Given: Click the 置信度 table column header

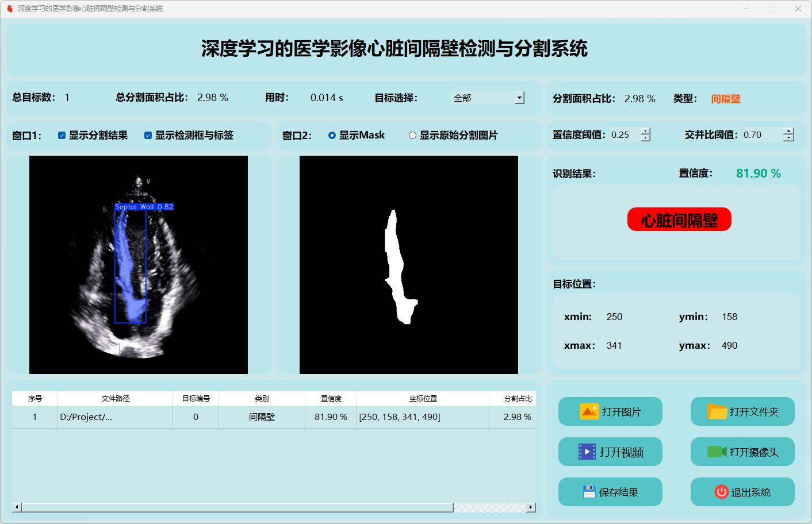Looking at the screenshot, I should 331,398.
